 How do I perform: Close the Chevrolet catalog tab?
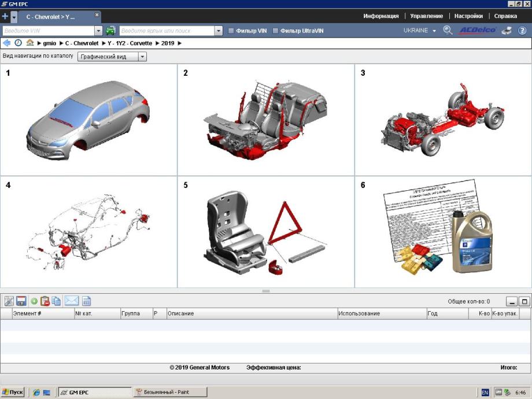[x=97, y=14]
